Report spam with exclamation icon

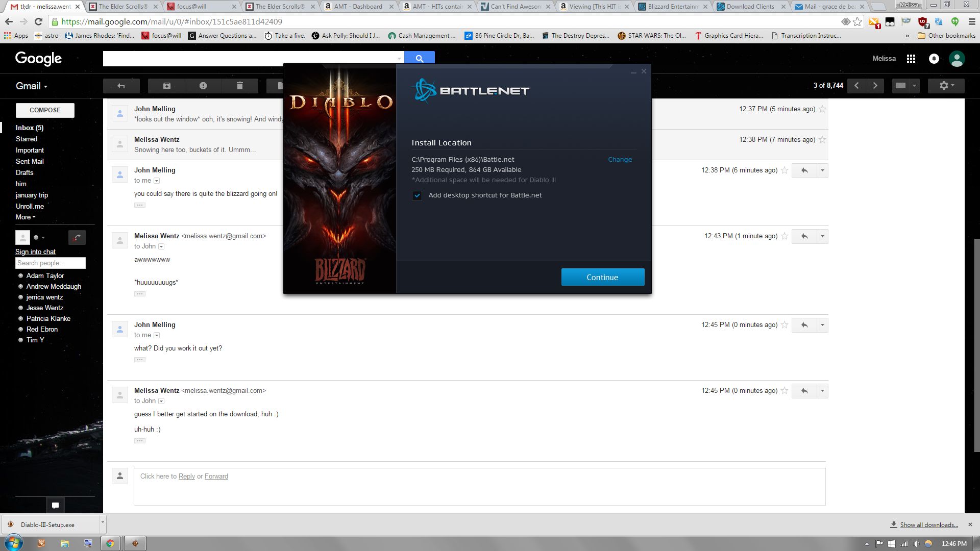203,86
